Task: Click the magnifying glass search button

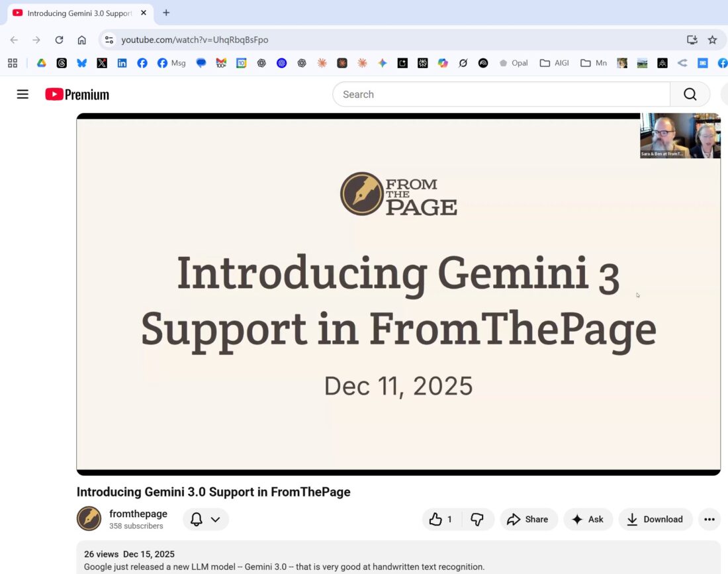Action: coord(690,95)
